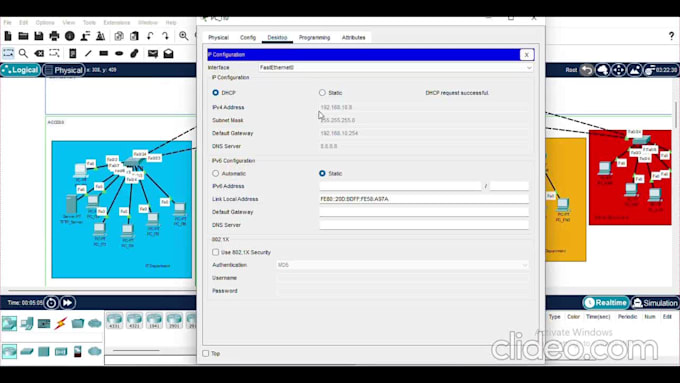Switch to Simulation mode
The width and height of the screenshot is (680, 383).
coord(655,303)
